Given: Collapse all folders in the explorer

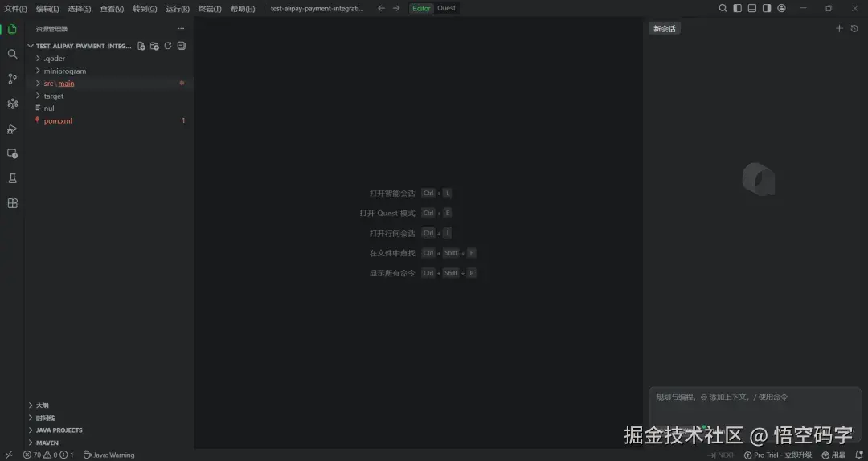Looking at the screenshot, I should (181, 46).
